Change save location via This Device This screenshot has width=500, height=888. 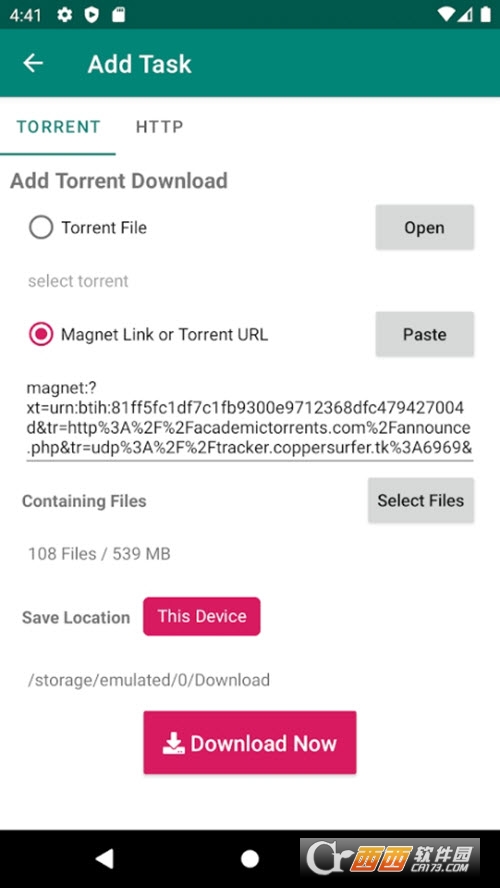point(202,616)
